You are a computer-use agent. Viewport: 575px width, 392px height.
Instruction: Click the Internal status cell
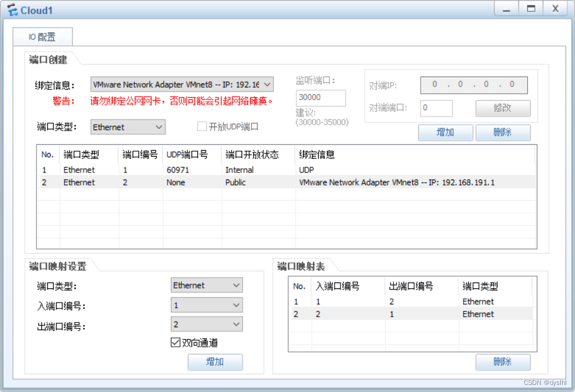[x=239, y=170]
